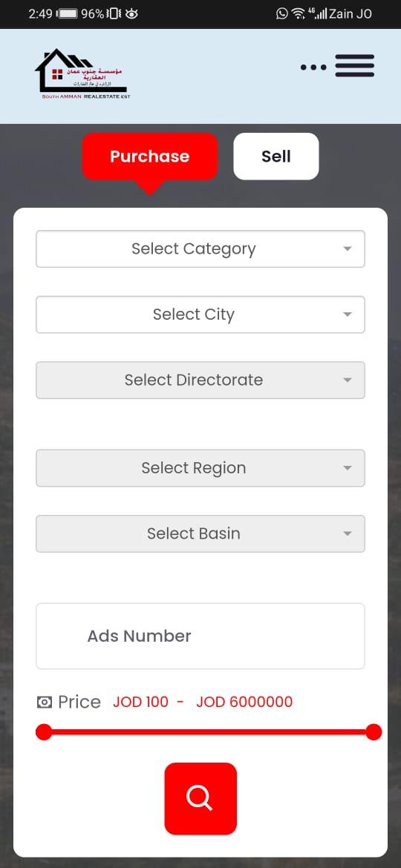Screen dimensions: 401x868
Task: Switch to the Purchase tab
Action: tap(149, 156)
